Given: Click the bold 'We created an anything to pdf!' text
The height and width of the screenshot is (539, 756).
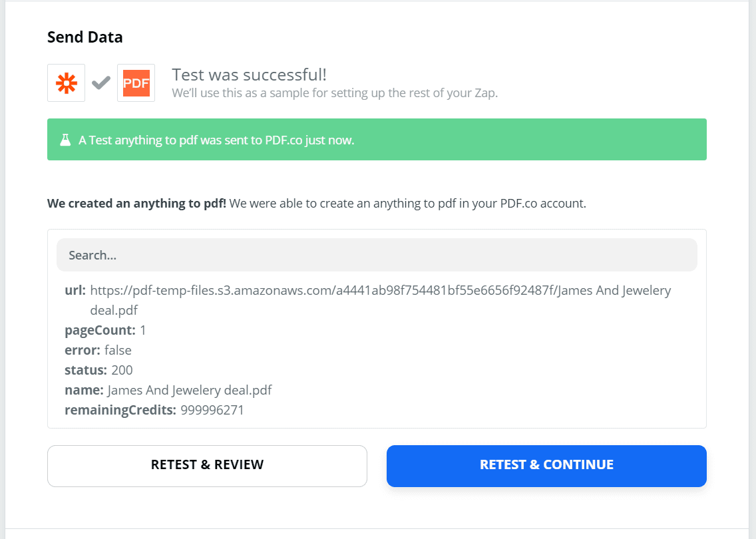Looking at the screenshot, I should tap(136, 204).
